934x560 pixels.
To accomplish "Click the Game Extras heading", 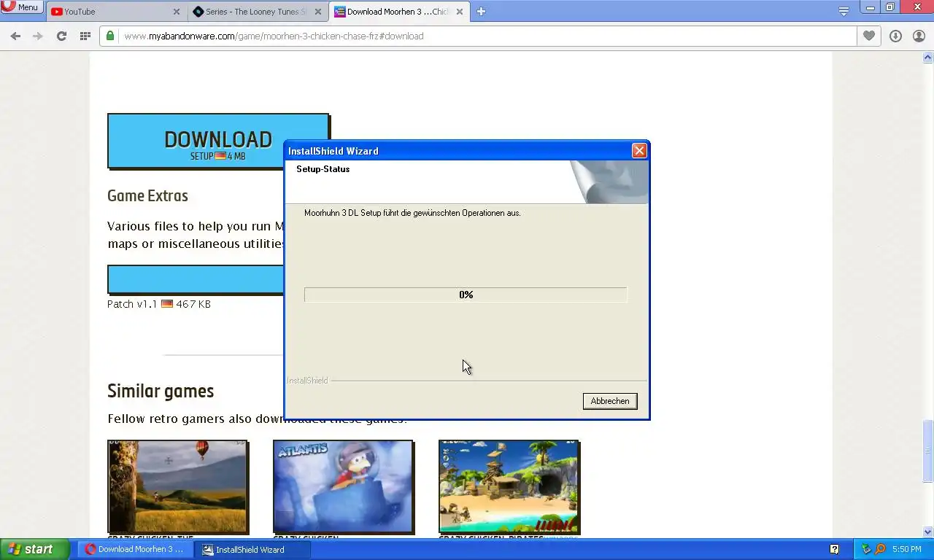I will tap(147, 195).
